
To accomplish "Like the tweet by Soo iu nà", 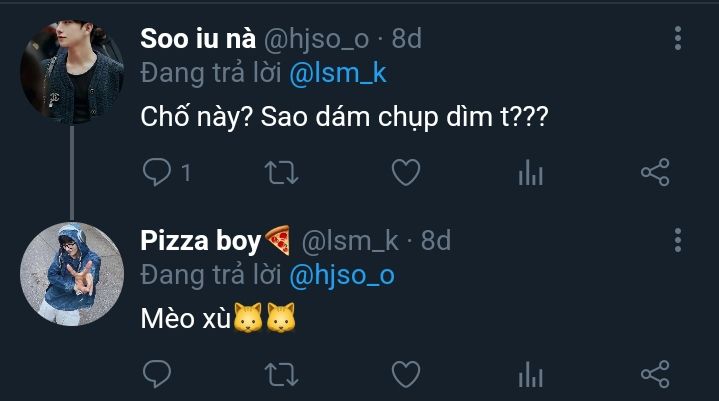I will pos(404,173).
